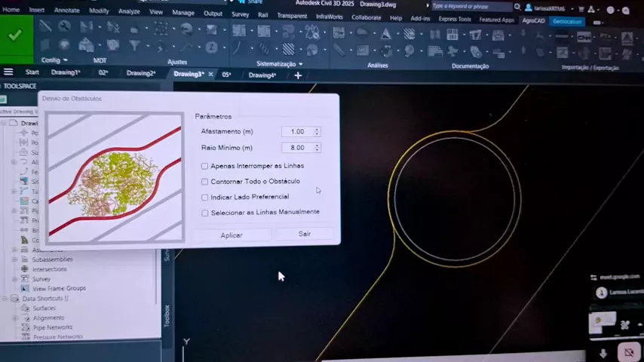Click the Aplicar button
This screenshot has width=644, height=362.
click(x=232, y=235)
